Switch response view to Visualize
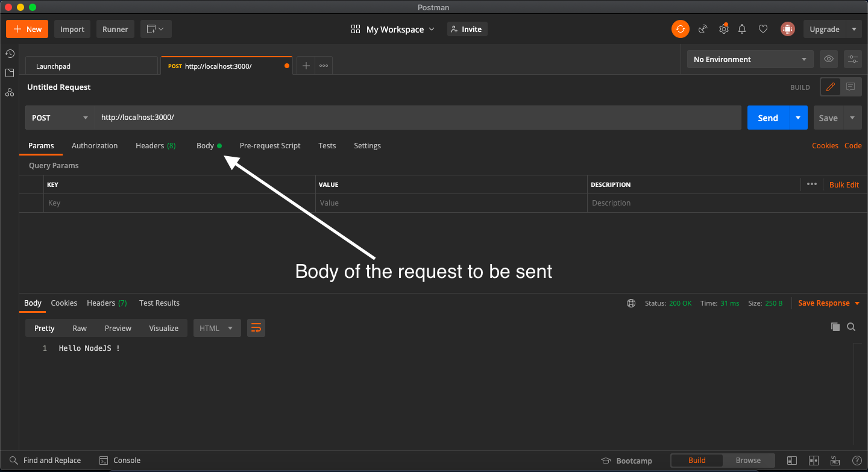The height and width of the screenshot is (472, 868). (x=164, y=328)
